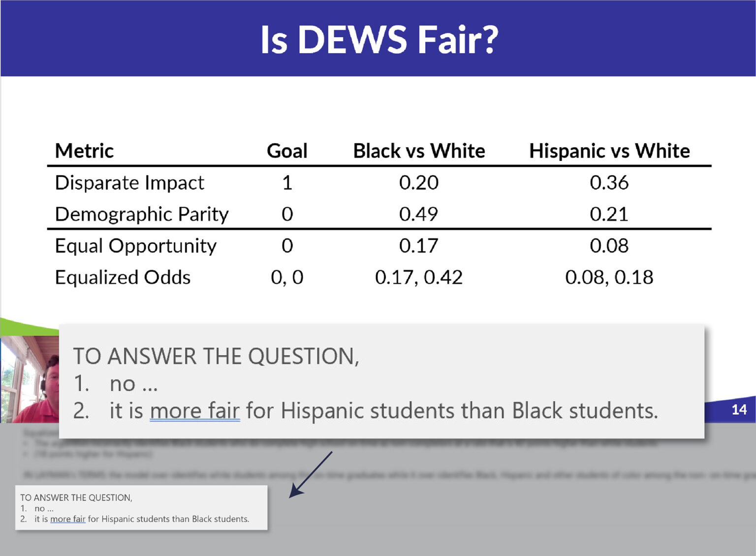Select the 'Hispanic vs White' column header

(609, 151)
